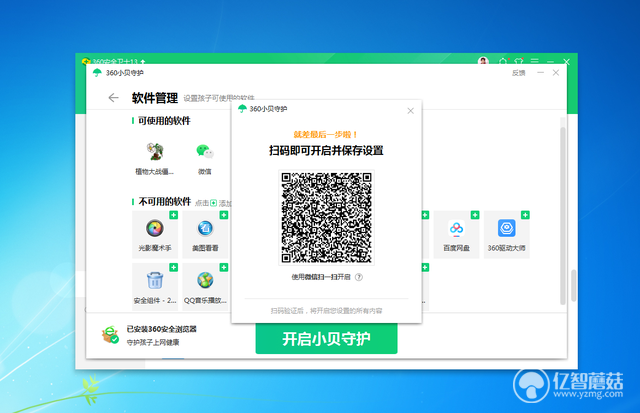Viewport: 640px width, 413px height.
Task: Click the QR code image
Action: click(327, 218)
